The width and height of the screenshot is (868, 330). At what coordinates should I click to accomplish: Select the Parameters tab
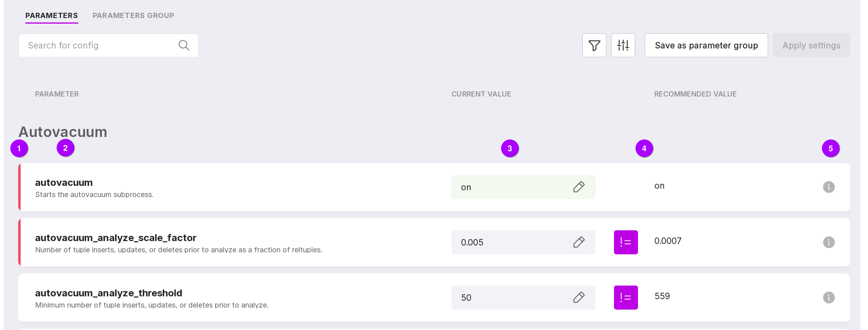(x=52, y=15)
